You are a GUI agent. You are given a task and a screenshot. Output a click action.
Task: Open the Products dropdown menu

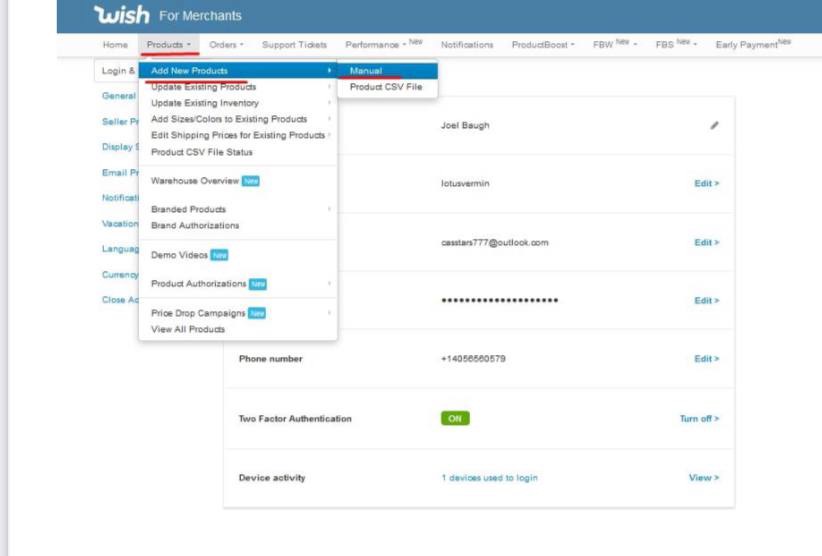pyautogui.click(x=169, y=45)
